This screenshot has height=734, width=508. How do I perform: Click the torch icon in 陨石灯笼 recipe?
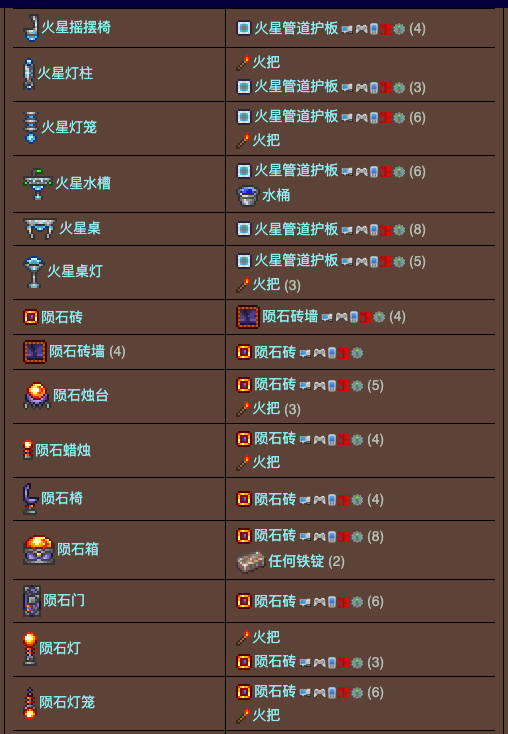[243, 715]
